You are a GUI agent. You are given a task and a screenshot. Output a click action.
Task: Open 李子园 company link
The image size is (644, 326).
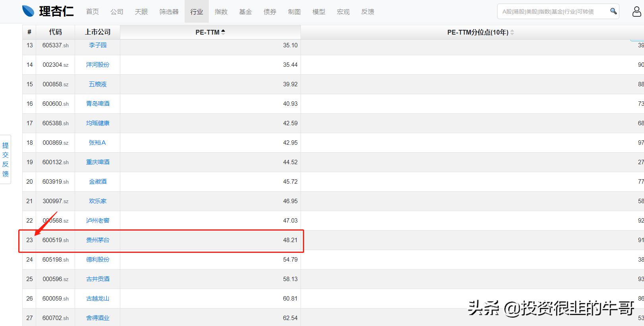point(98,45)
